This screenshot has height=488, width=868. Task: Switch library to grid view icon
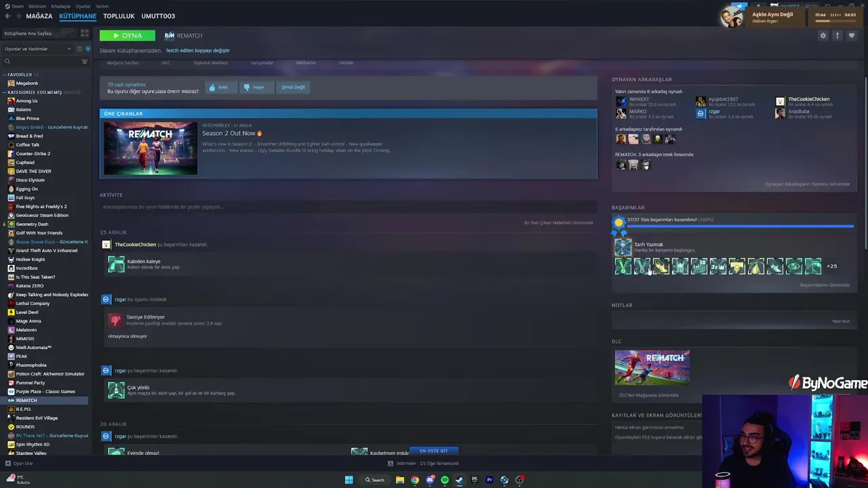point(85,33)
